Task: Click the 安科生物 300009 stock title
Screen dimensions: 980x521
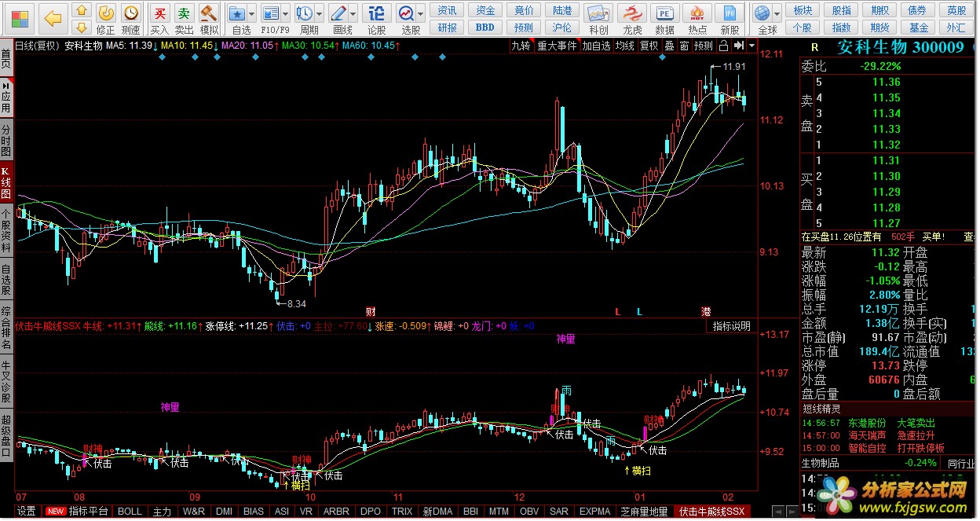Action: coord(901,47)
